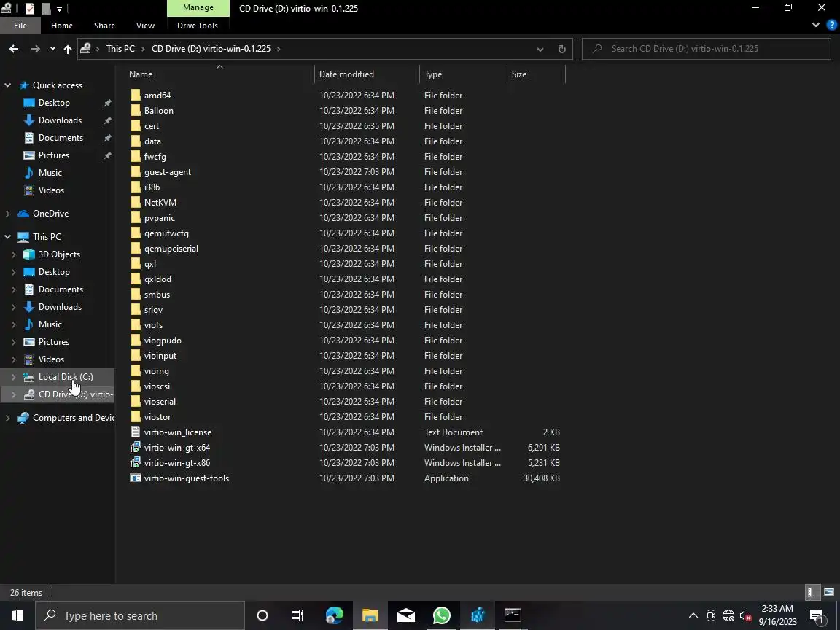Screen dimensions: 840x630
Task: Switch to Large icons view in status bar
Action: coord(829,592)
